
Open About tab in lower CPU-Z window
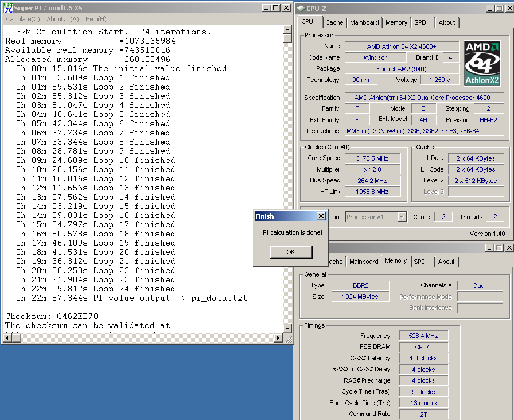click(446, 262)
